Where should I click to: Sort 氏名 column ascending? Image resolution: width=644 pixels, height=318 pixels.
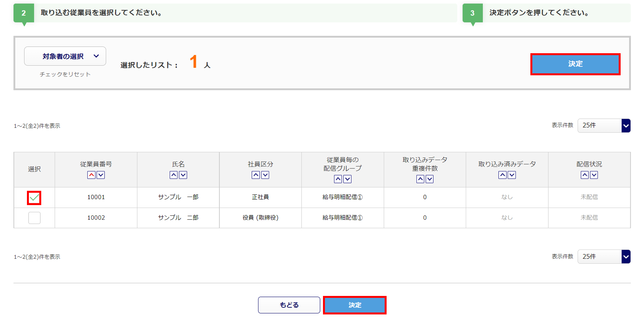[x=174, y=175]
